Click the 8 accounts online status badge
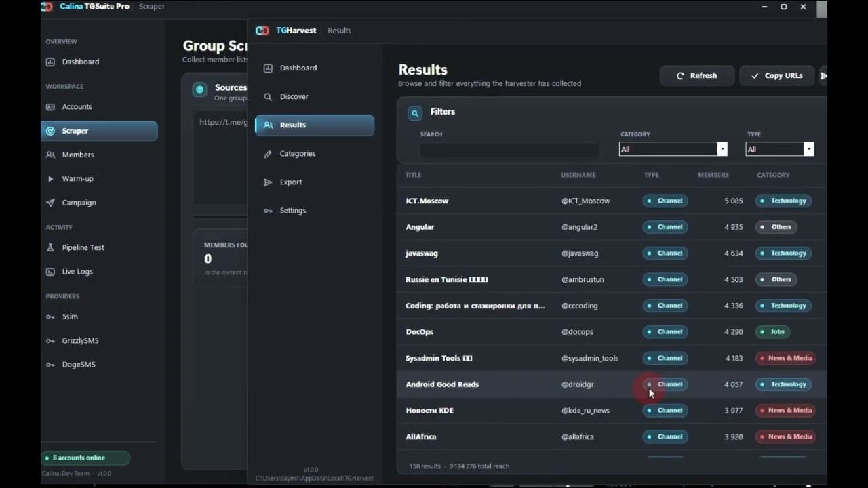 (85, 458)
